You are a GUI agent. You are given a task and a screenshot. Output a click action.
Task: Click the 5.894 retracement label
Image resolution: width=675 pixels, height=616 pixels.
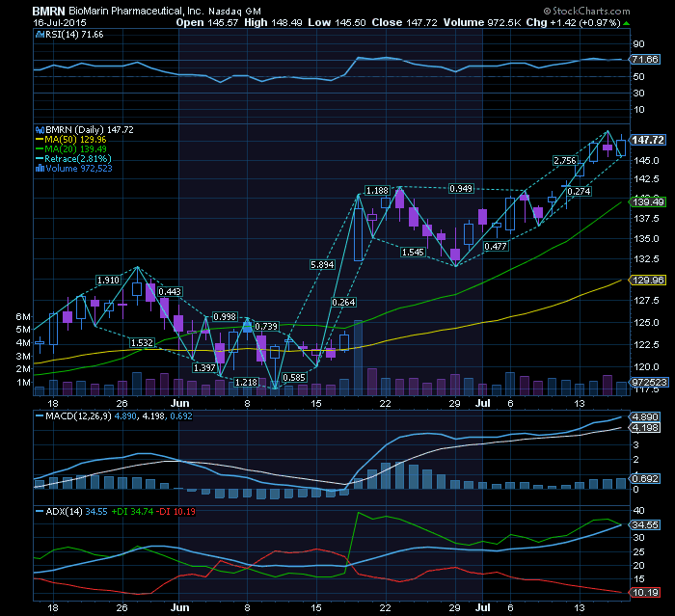point(322,265)
